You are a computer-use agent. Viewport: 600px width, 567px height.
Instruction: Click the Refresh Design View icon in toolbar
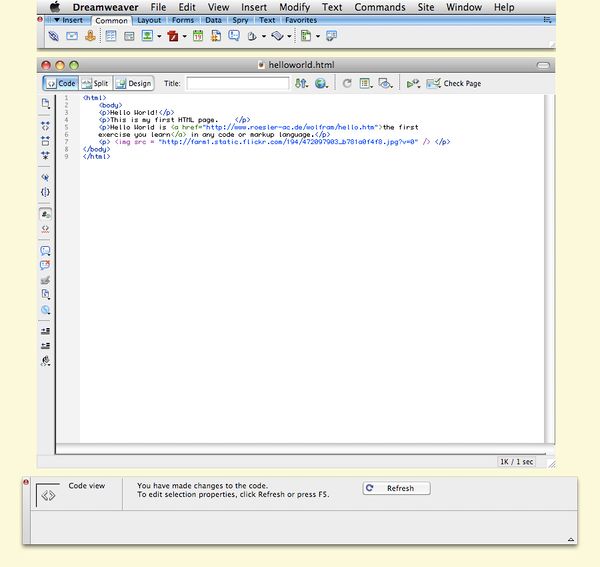[347, 84]
